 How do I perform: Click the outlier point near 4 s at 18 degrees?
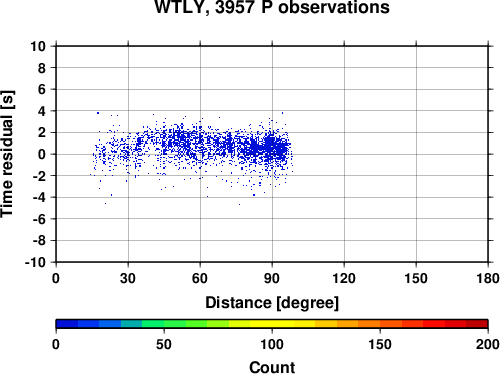pyautogui.click(x=98, y=113)
